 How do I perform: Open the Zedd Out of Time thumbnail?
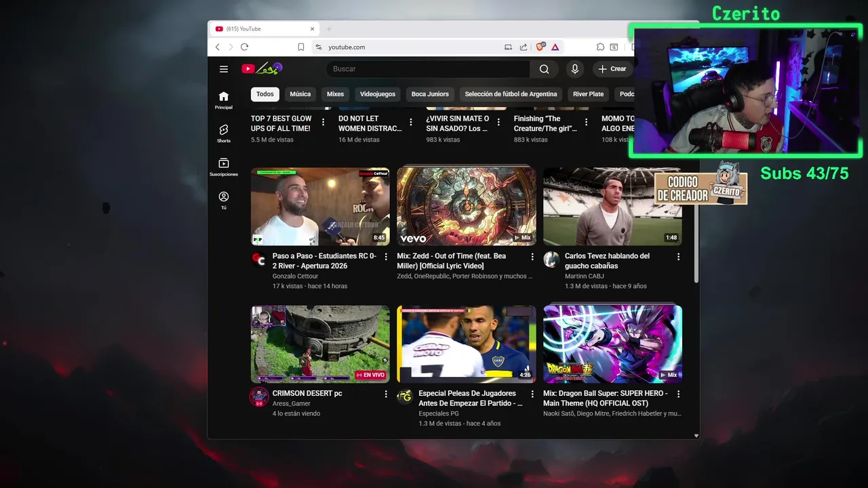click(x=467, y=207)
